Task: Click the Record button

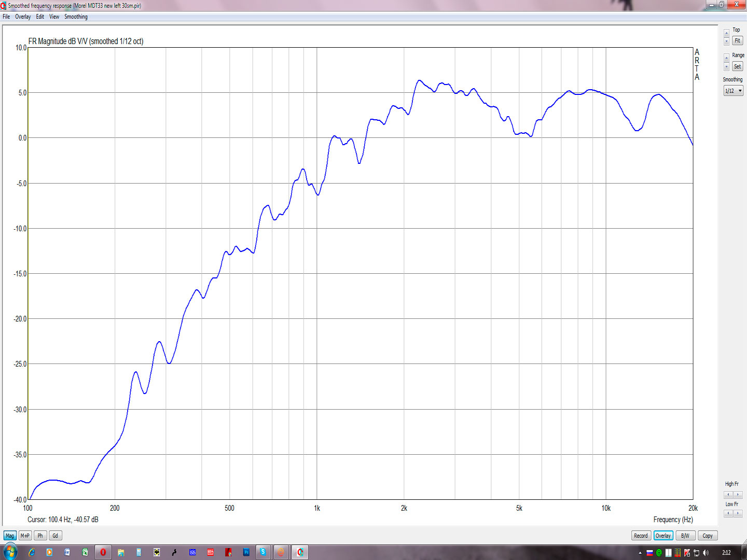Action: [x=641, y=536]
